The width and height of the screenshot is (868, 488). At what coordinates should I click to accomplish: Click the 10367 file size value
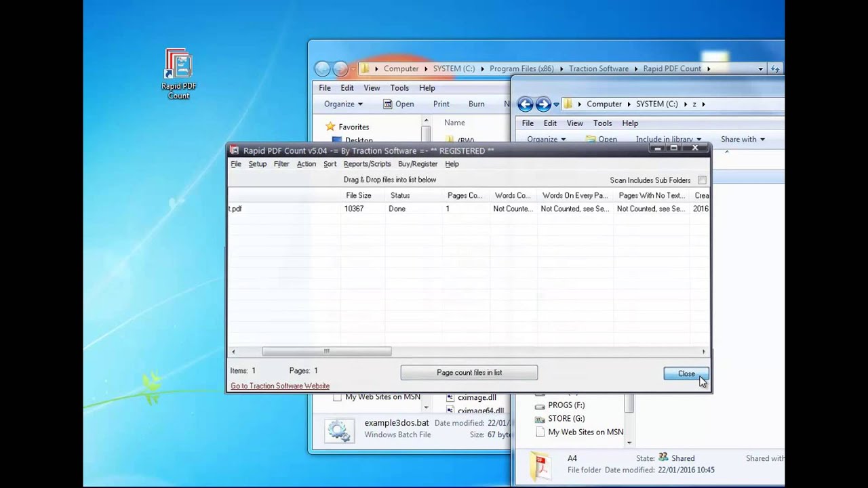(354, 209)
